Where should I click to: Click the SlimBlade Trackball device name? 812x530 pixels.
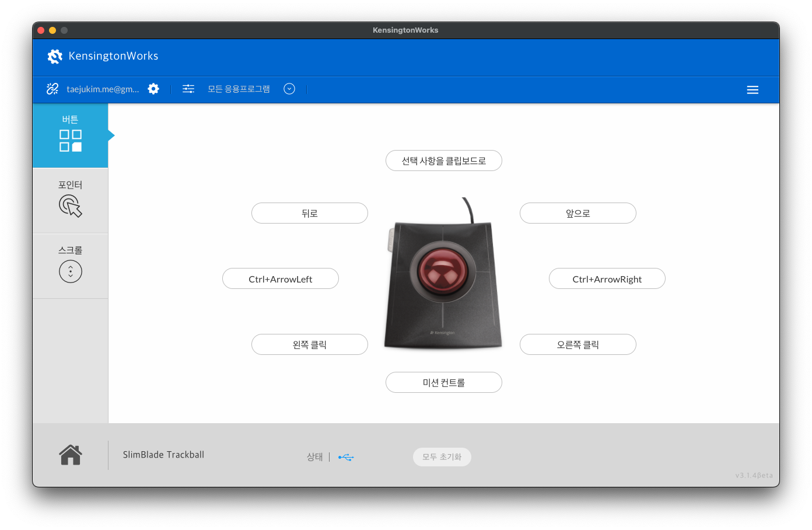click(x=163, y=455)
